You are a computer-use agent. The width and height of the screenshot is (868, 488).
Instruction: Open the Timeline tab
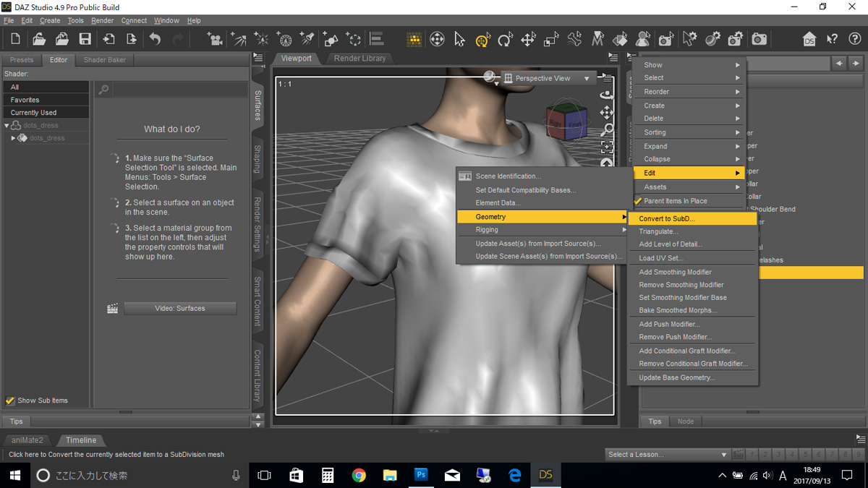coord(81,440)
